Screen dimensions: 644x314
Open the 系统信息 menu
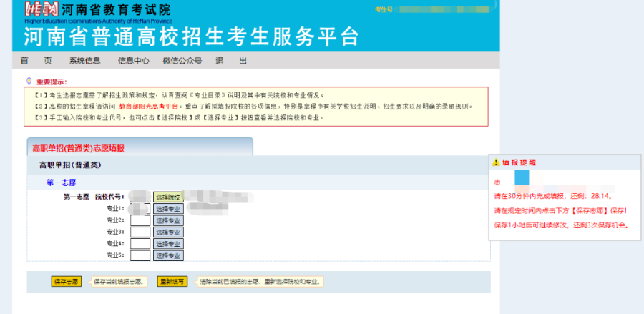(84, 61)
